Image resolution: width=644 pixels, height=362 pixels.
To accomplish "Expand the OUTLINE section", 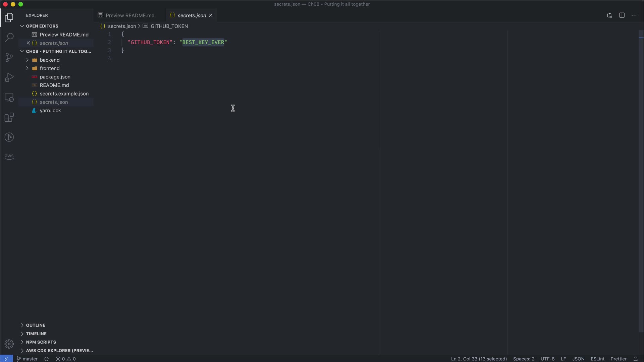I will pyautogui.click(x=36, y=325).
